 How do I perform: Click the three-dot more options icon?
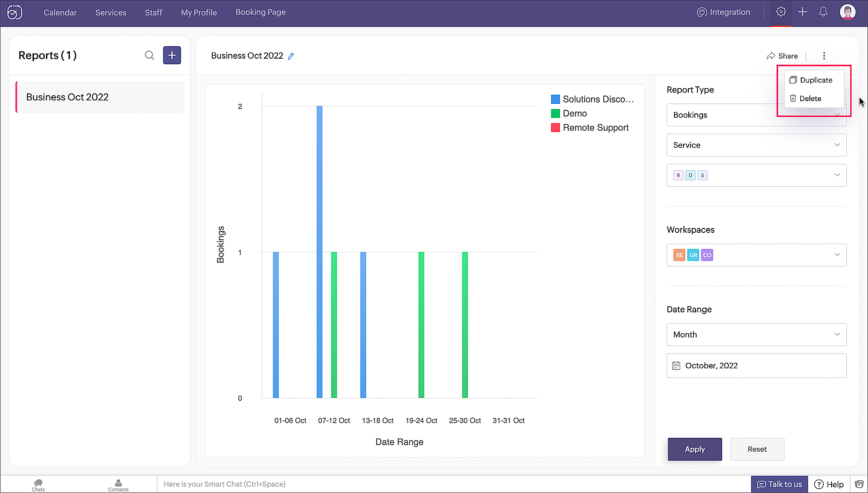point(824,56)
